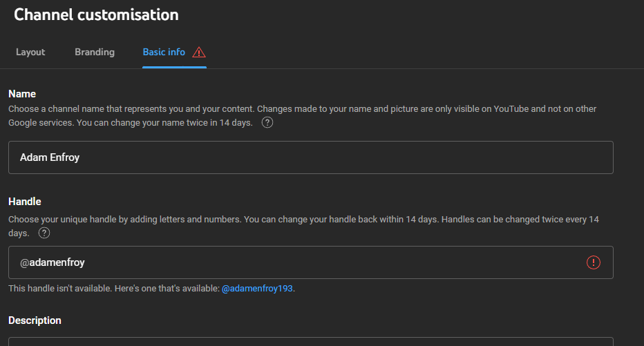The width and height of the screenshot is (644, 346).
Task: Click the red error icon in handle field
Action: point(594,262)
